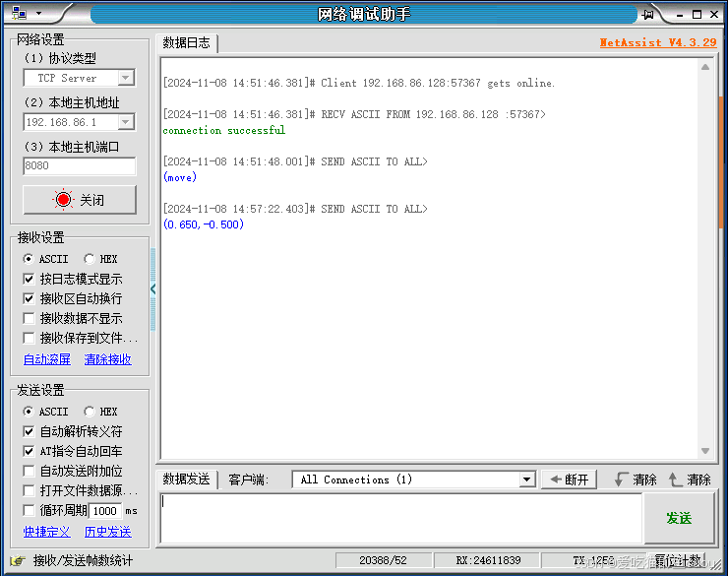Enable 循环周期 checkbox
The height and width of the screenshot is (576, 728).
[x=29, y=510]
